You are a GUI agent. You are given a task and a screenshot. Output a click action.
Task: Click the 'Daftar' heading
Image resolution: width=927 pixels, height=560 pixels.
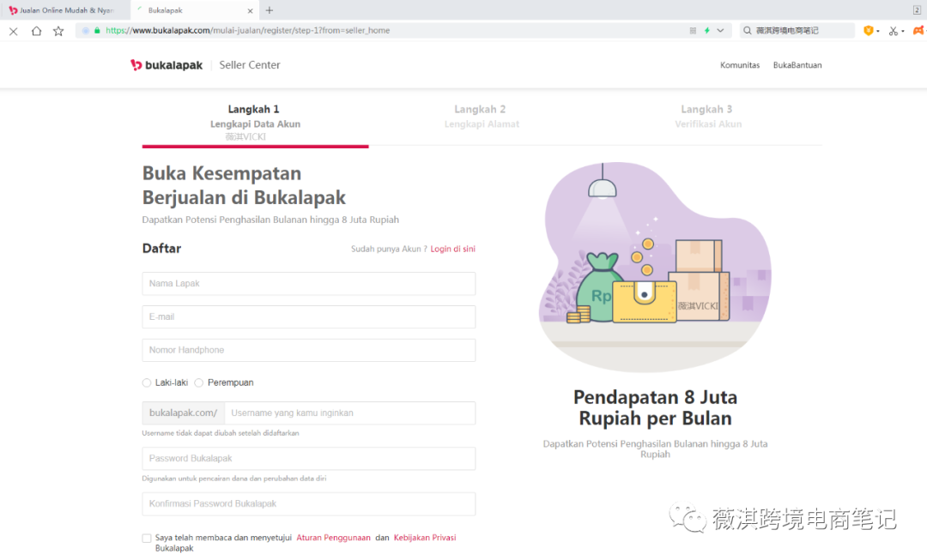(161, 249)
